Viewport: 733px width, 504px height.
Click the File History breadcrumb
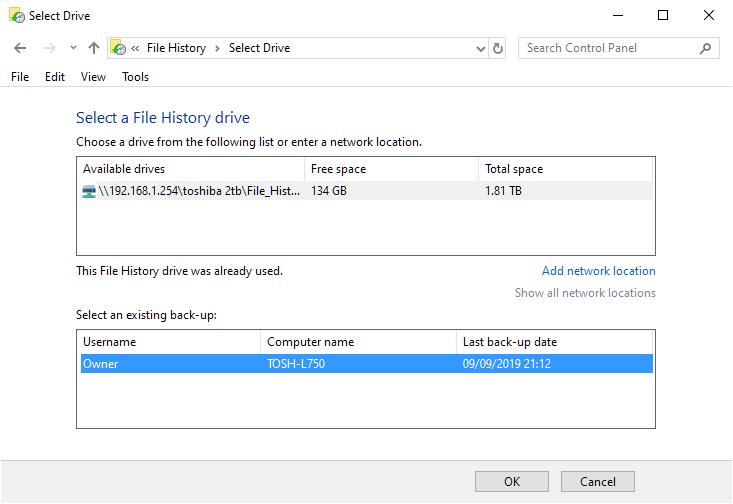(176, 48)
